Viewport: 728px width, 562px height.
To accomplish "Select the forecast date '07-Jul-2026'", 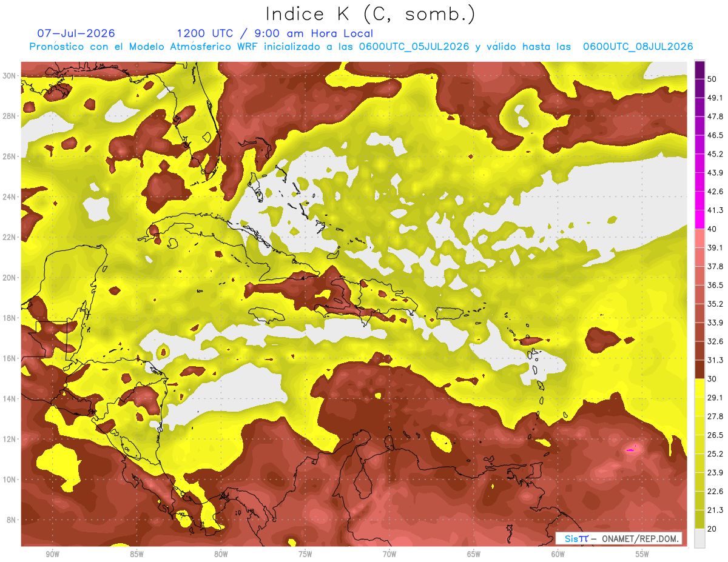I will [76, 33].
